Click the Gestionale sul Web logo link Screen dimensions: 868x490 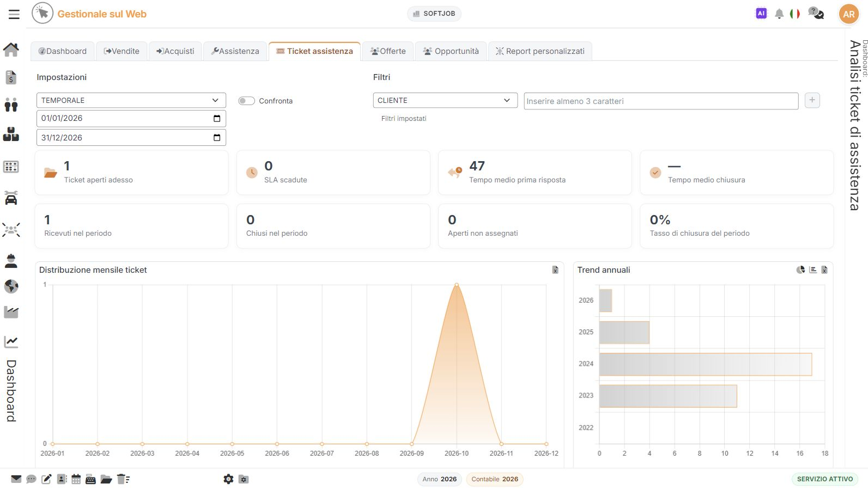pos(89,14)
